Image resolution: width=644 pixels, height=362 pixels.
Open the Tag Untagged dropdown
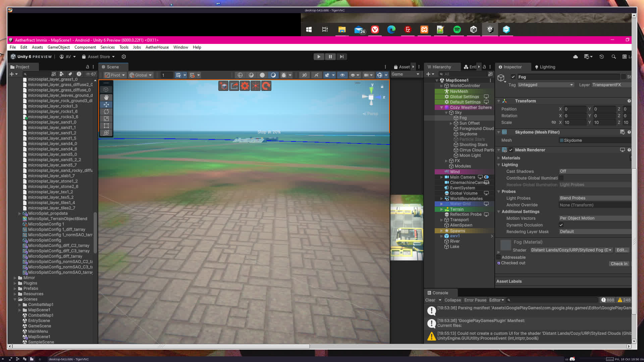click(545, 85)
